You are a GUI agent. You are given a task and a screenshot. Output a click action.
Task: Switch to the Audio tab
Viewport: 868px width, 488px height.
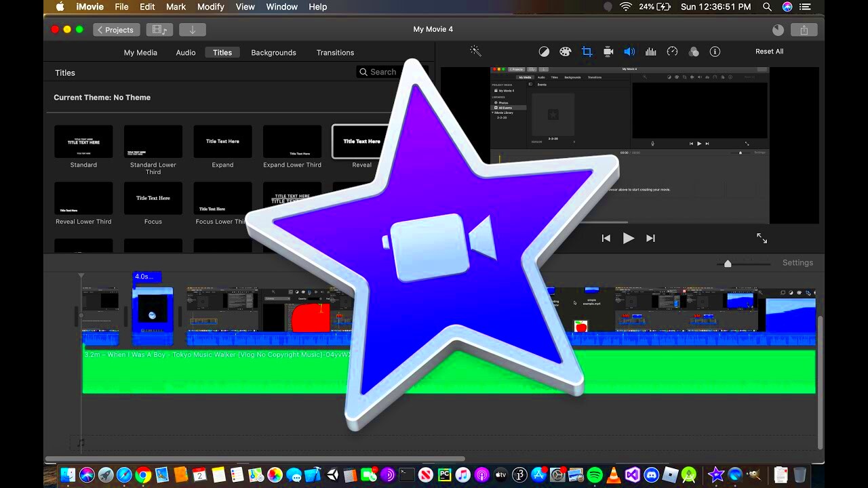pos(186,52)
